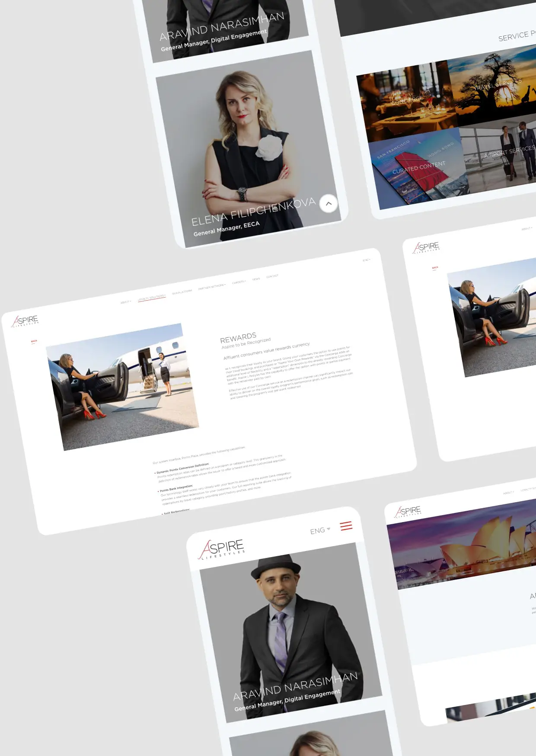Expand the Loyalty Solutions nav dropdown
Screen dimensions: 536x756
click(152, 298)
